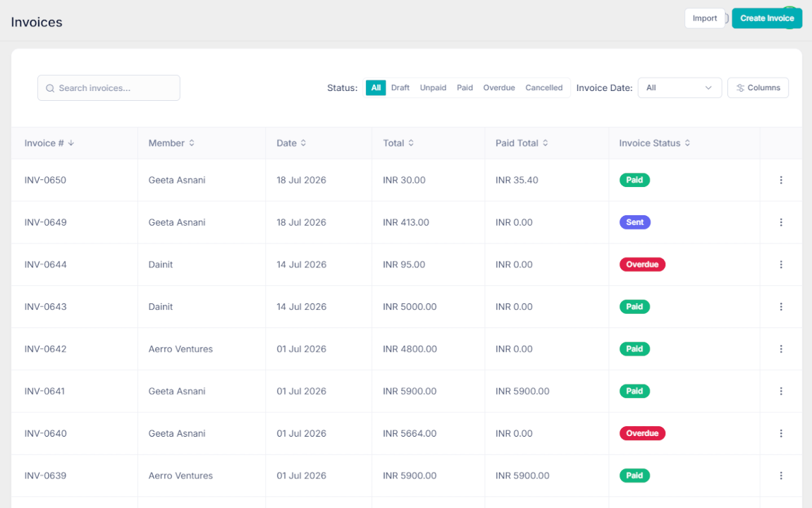Click the Overdue badge on INV-0640

(x=642, y=433)
